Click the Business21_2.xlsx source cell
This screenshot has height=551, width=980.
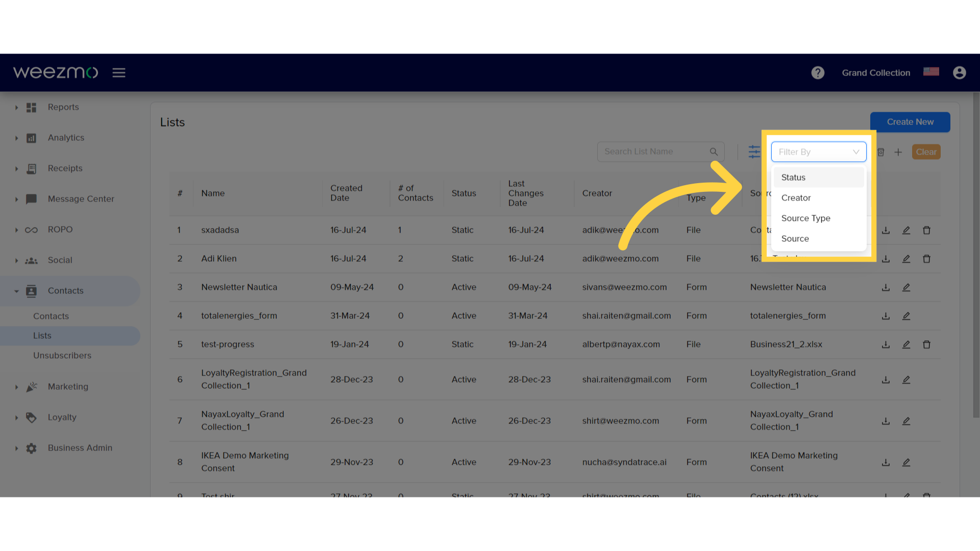pos(786,344)
